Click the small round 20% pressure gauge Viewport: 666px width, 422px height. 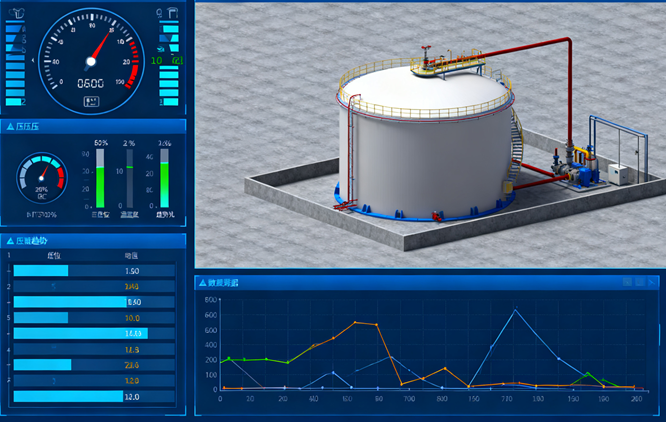(x=42, y=179)
